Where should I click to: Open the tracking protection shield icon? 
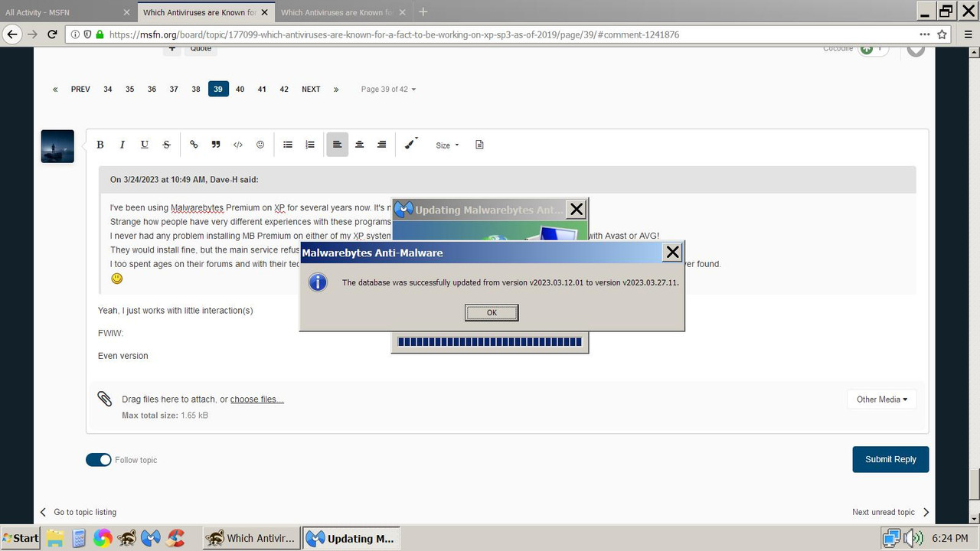pyautogui.click(x=88, y=34)
